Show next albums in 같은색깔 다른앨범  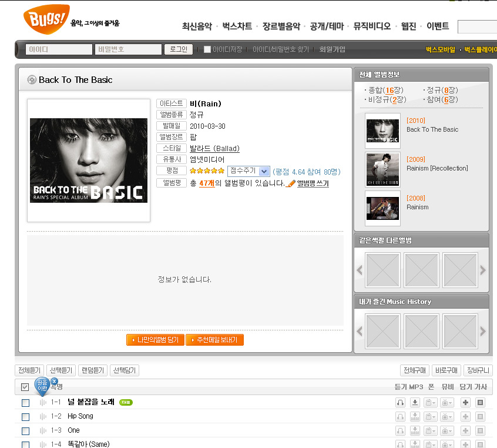tap(483, 270)
